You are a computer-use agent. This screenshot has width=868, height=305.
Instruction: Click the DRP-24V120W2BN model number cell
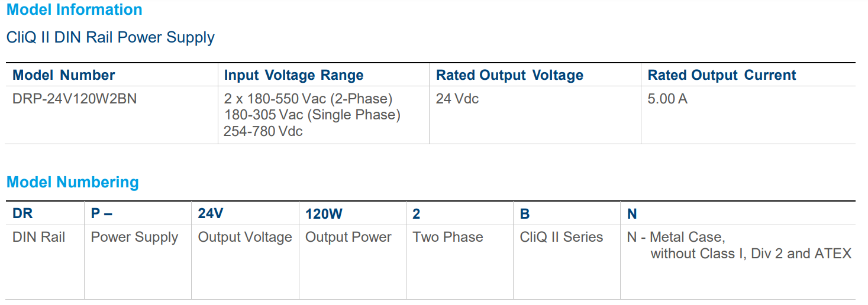75,99
